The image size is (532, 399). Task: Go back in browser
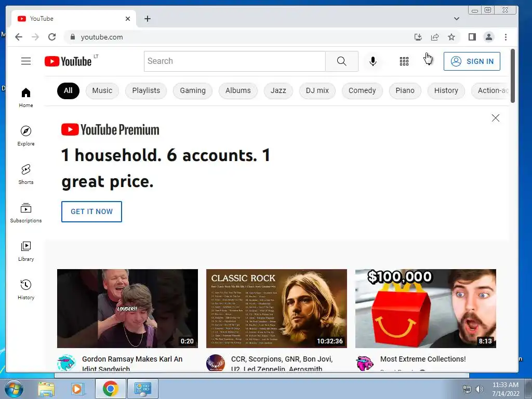pos(19,37)
